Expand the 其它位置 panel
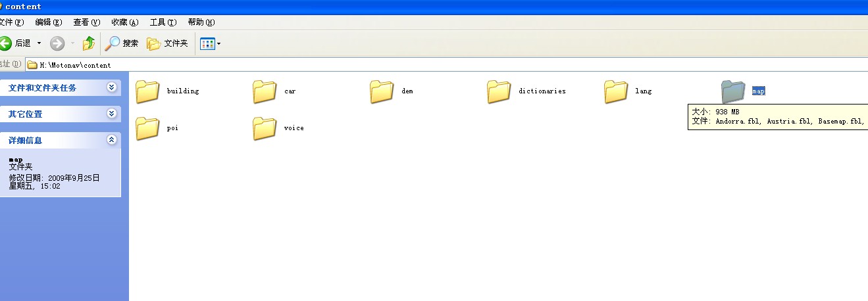This screenshot has width=868, height=301. (111, 114)
